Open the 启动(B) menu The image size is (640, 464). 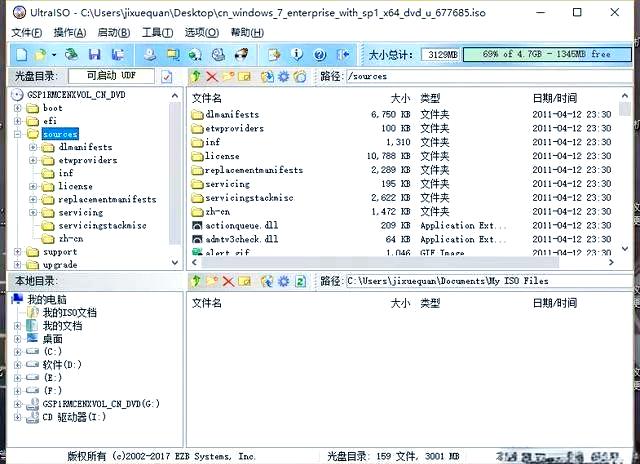click(114, 32)
